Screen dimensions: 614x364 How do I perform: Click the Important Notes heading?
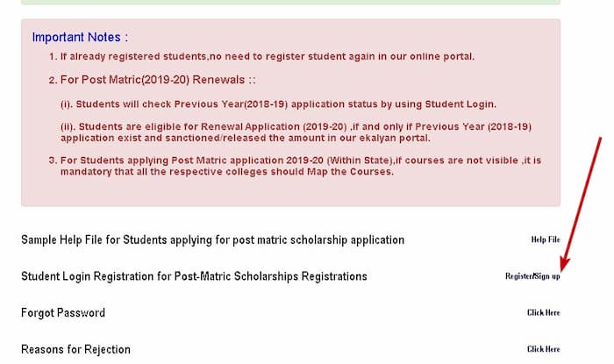tap(80, 38)
